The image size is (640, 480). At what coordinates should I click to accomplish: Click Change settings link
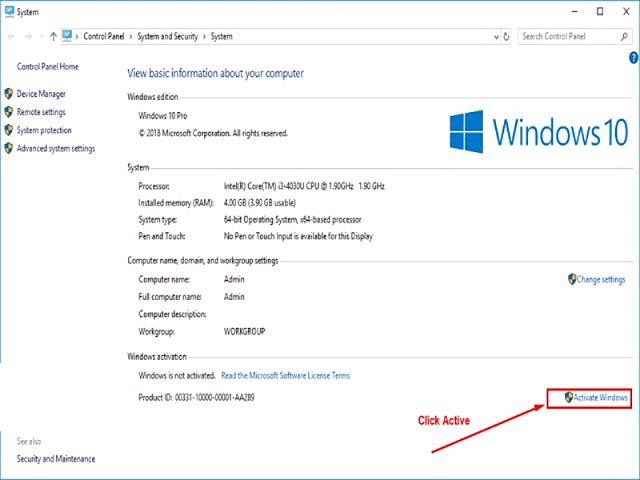pyautogui.click(x=601, y=280)
